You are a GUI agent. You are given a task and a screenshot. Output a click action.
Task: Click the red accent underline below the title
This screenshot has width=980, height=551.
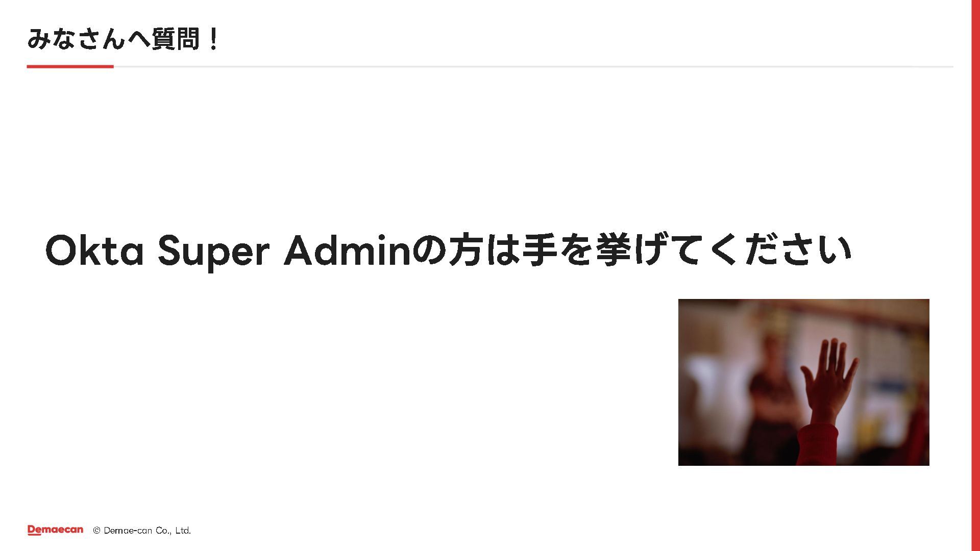click(70, 66)
